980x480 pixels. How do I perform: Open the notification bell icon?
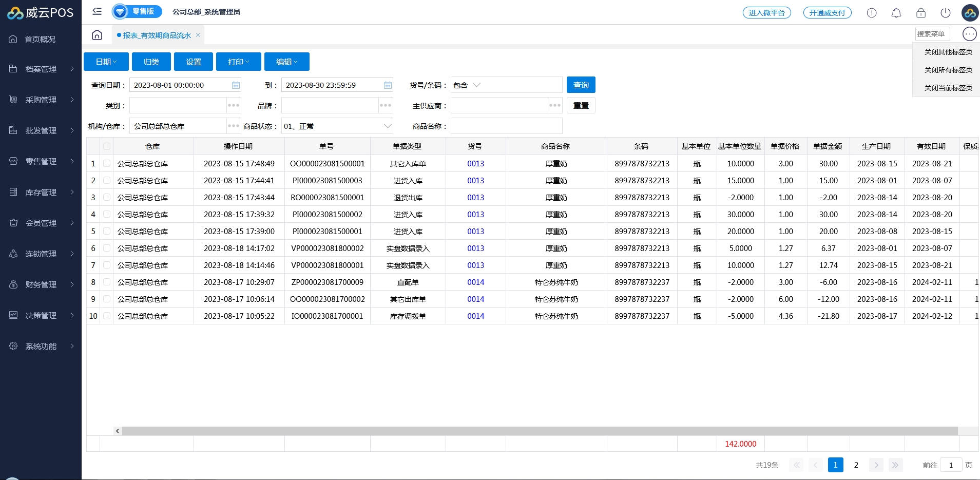(896, 13)
